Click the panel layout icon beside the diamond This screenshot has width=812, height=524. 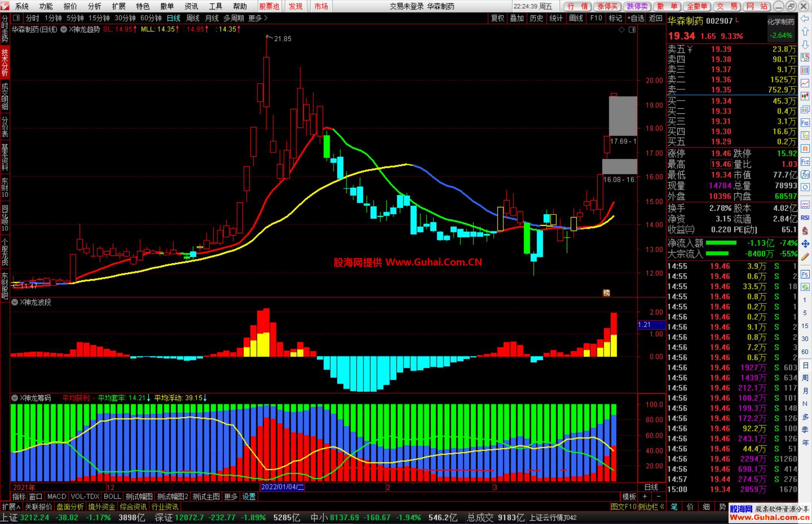(x=632, y=30)
